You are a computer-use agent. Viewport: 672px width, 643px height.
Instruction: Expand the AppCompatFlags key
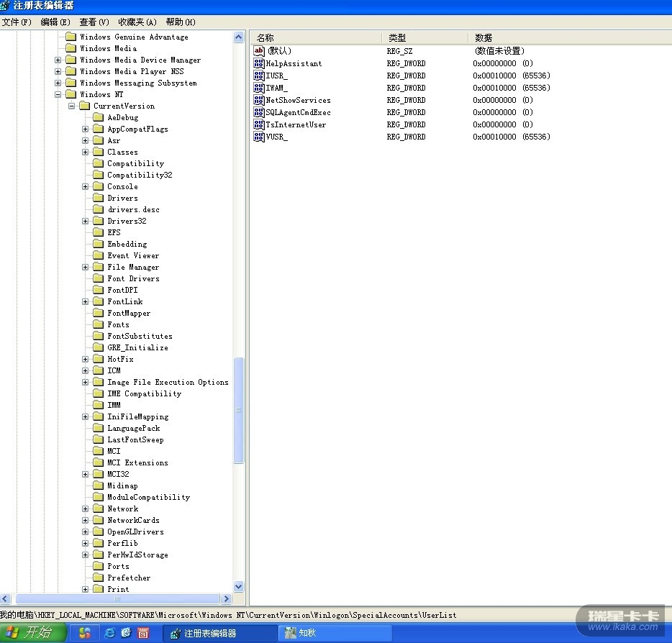(86, 129)
